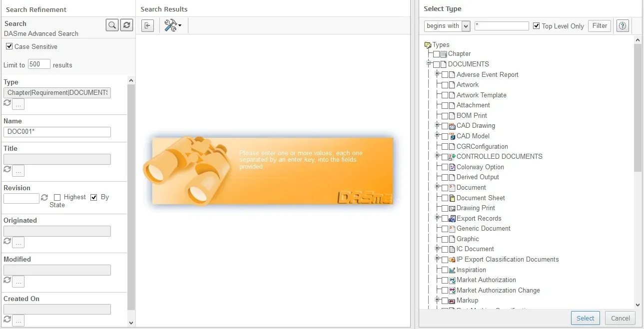Select the Generic Document tree item

coord(483,229)
